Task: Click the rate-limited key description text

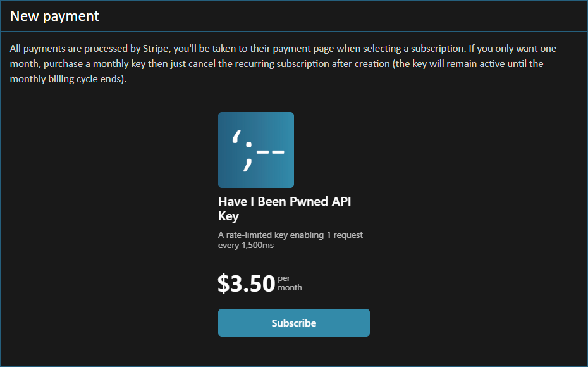Action: pyautogui.click(x=290, y=239)
